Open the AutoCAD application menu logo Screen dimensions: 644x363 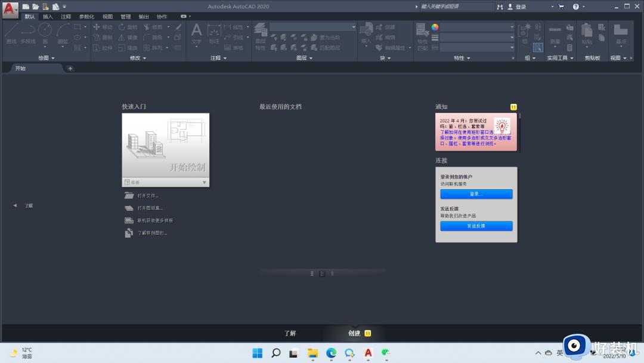coord(10,10)
